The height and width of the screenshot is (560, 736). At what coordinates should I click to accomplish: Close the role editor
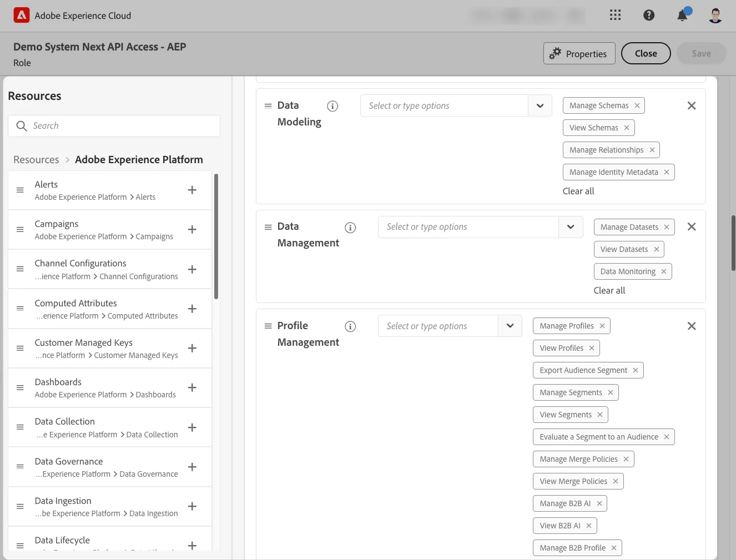(x=646, y=53)
